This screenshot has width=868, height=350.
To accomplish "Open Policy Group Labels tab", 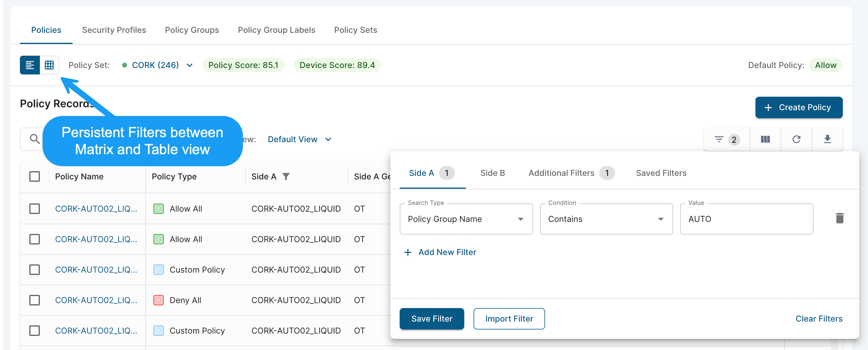I will [276, 30].
